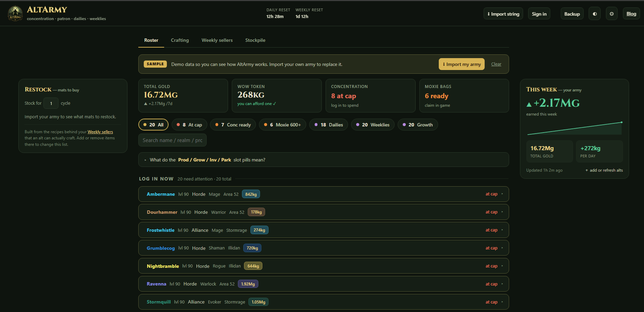This screenshot has height=312, width=644.
Task: Click the +272kg Per Day tile
Action: (x=599, y=152)
